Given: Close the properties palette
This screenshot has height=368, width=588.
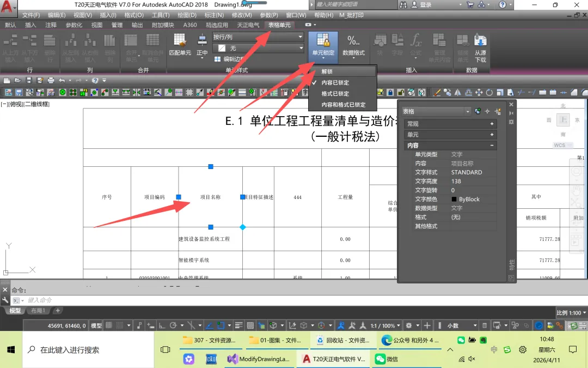Looking at the screenshot, I should point(511,104).
